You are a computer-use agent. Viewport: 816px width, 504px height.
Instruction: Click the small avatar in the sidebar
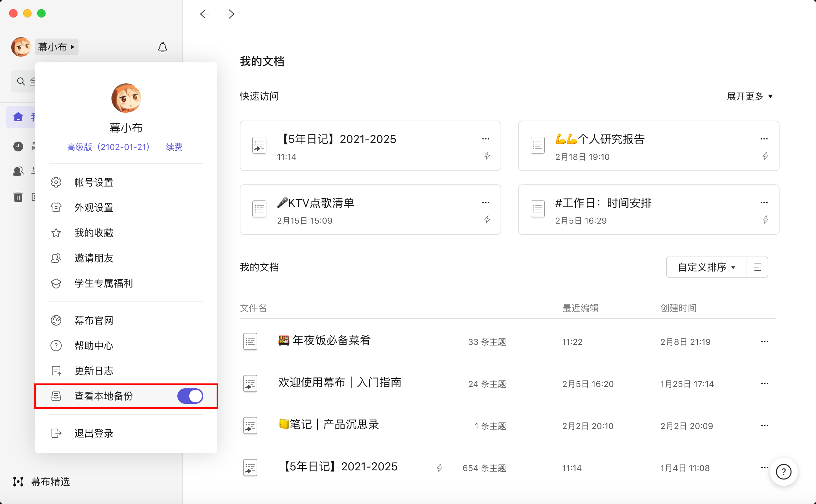click(21, 47)
